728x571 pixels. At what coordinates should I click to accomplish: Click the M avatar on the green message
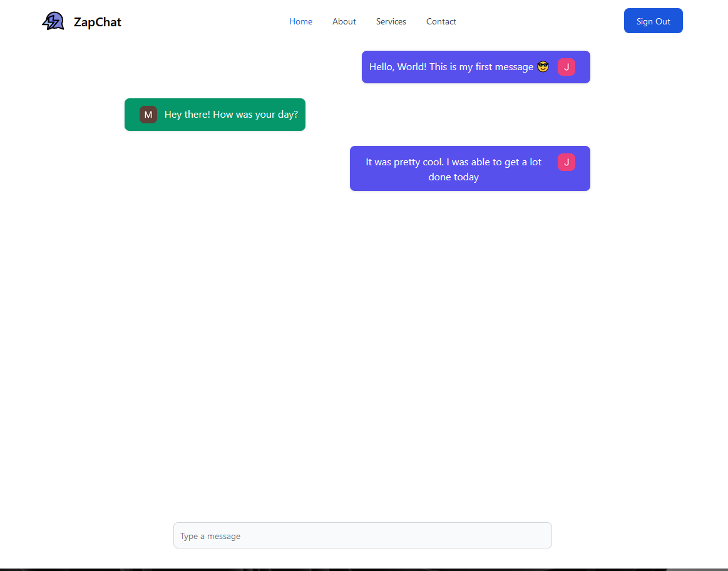point(148,115)
